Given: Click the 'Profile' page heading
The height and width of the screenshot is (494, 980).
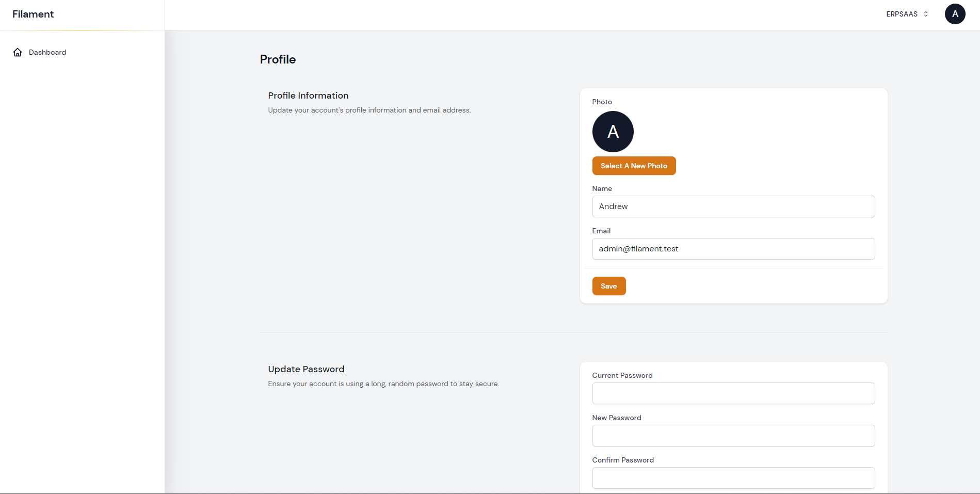Looking at the screenshot, I should [x=278, y=59].
